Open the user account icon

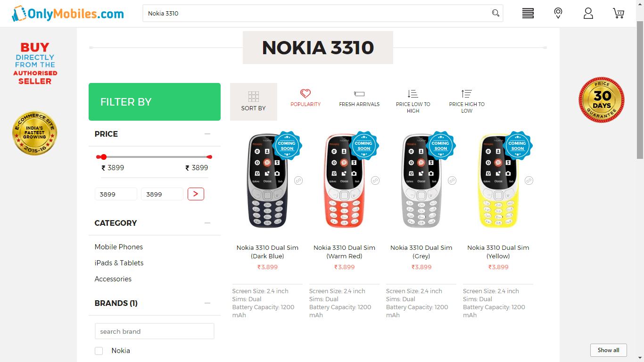pyautogui.click(x=588, y=13)
